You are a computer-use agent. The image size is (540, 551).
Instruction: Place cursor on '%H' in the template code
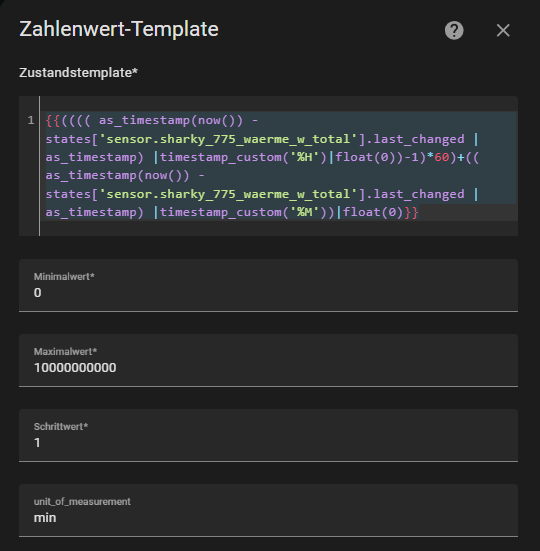coord(304,157)
